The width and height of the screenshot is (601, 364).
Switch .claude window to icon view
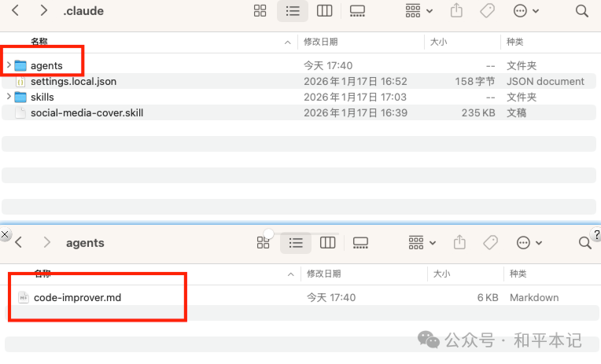click(x=260, y=11)
